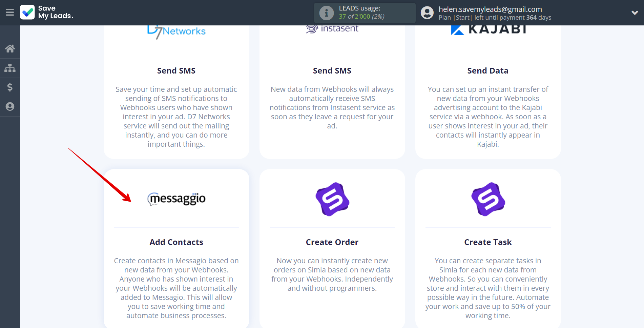Choose the Create Task title
This screenshot has width=644, height=328.
tap(488, 242)
